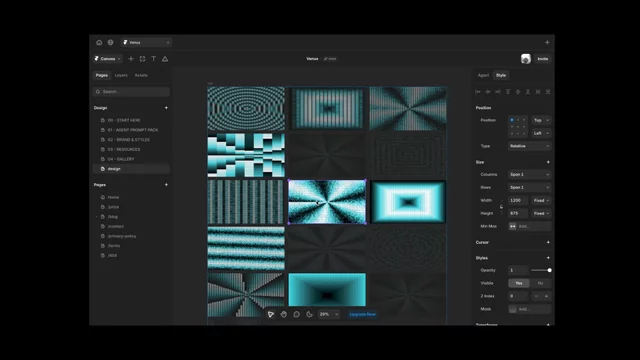Activate the comment tool

pyautogui.click(x=297, y=314)
